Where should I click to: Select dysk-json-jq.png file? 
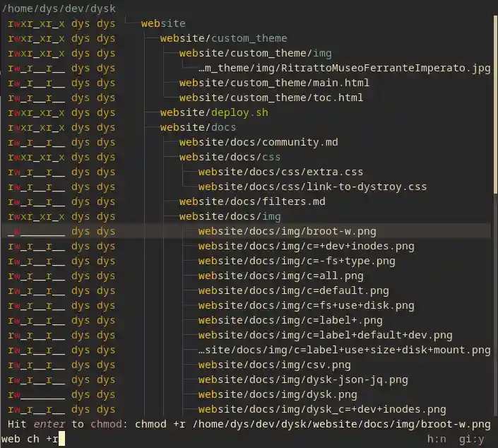(303, 379)
